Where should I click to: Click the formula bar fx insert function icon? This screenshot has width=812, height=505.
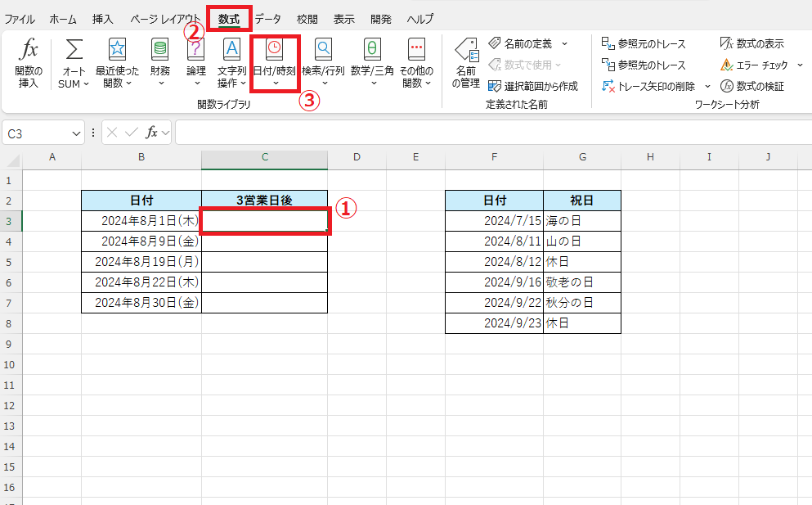coord(151,133)
